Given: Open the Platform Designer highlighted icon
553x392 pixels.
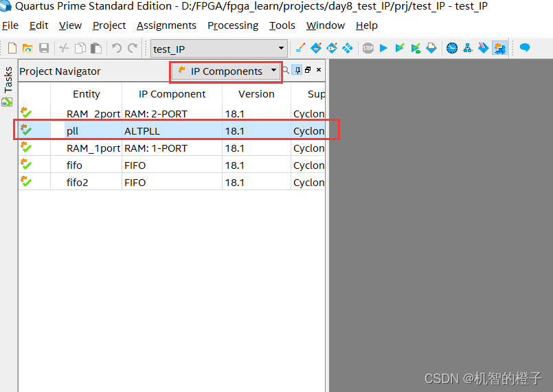Looking at the screenshot, I should click(x=499, y=48).
